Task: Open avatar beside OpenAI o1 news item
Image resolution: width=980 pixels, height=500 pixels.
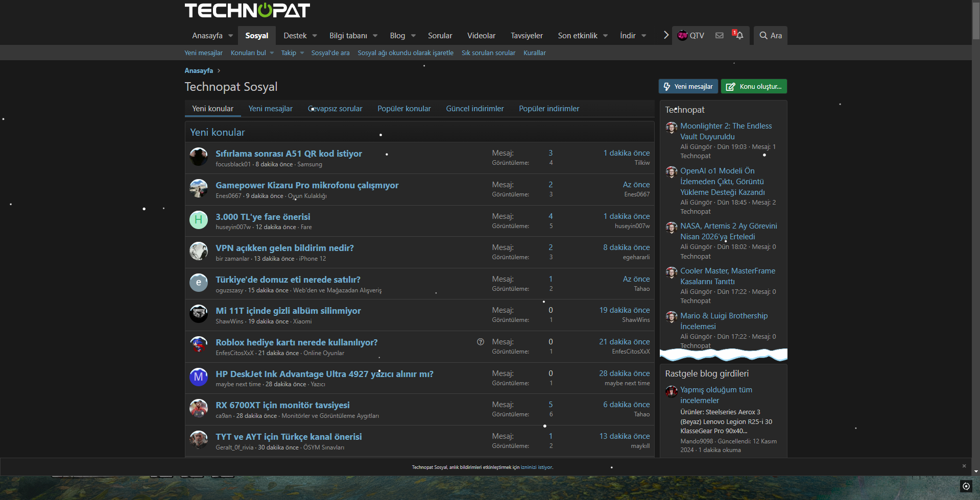Action: (672, 172)
